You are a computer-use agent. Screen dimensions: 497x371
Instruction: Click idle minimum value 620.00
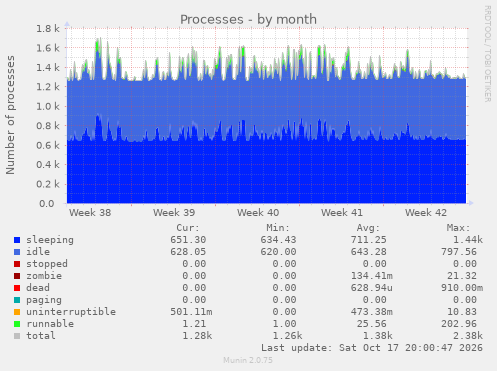[x=278, y=252]
